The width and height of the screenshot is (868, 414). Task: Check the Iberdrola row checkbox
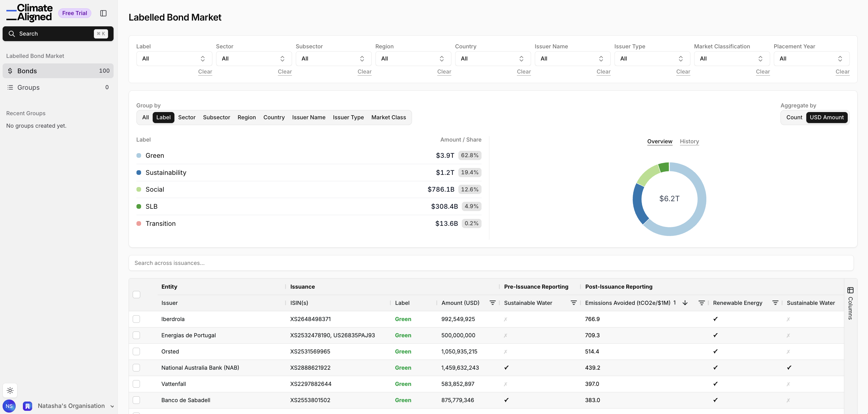coord(136,319)
